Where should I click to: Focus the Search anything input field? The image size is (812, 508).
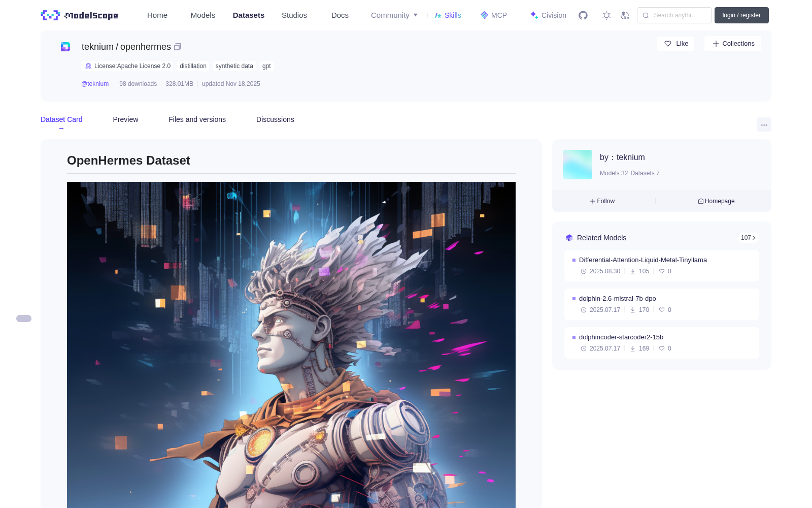click(674, 15)
